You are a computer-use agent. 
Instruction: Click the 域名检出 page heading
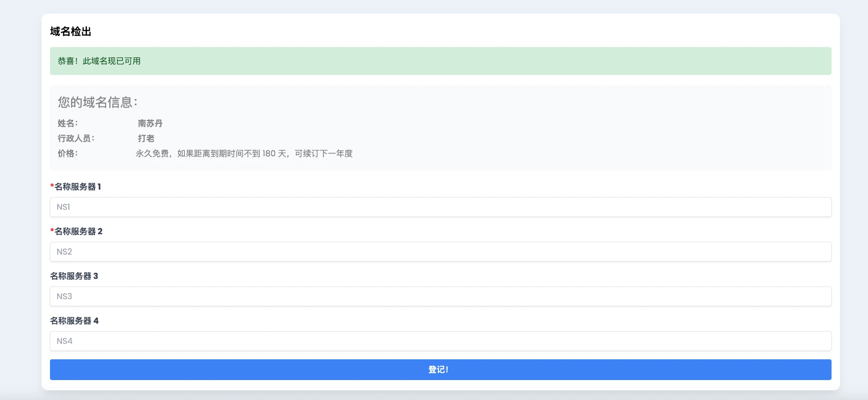[71, 32]
